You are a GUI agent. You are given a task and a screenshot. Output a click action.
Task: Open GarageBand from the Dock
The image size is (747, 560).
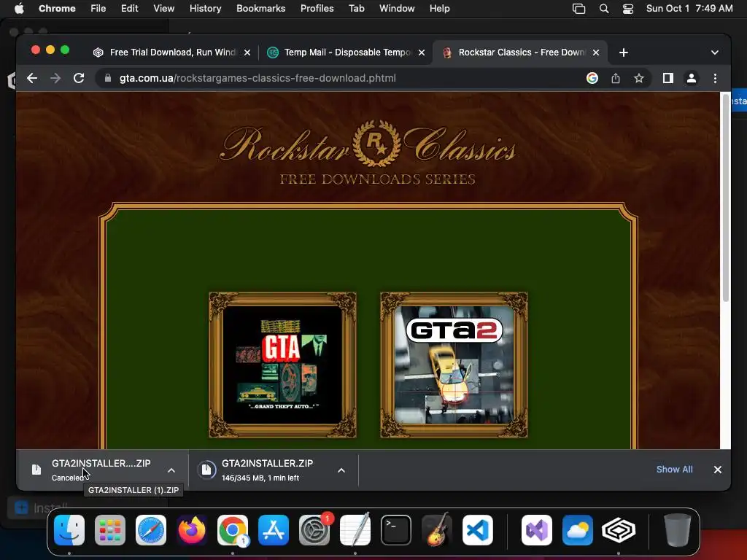437,530
